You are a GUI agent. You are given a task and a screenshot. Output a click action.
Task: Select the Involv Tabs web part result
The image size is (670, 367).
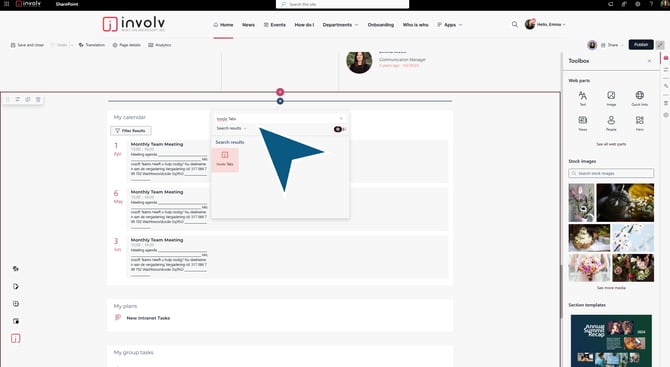[x=225, y=159]
